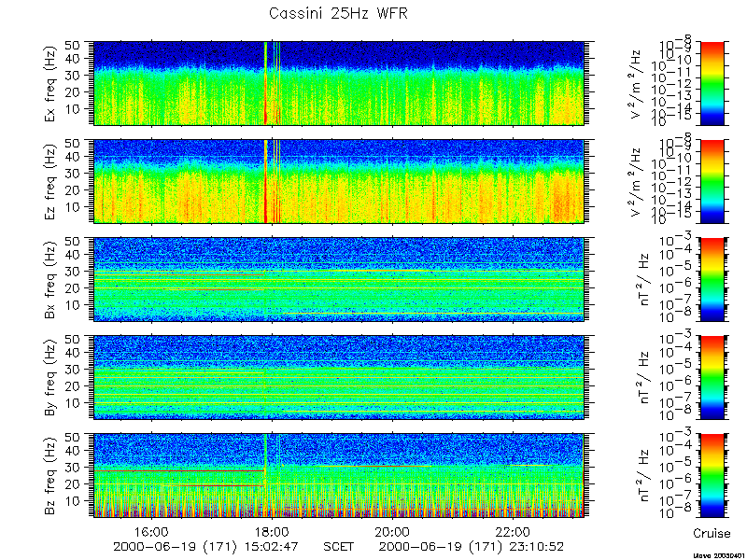This screenshot has width=747, height=560.
Task: Click the 'Cassini 25Hz WFR' plot title
Action: [338, 13]
